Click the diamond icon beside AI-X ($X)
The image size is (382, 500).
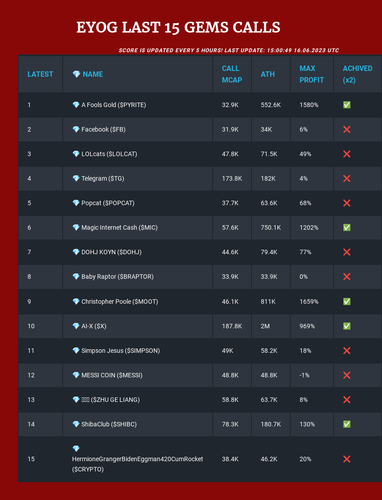[x=76, y=326]
